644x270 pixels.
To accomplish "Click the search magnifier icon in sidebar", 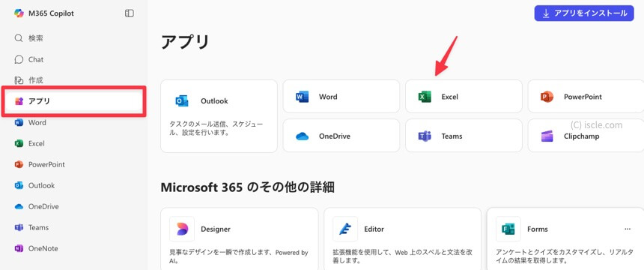I will point(19,38).
